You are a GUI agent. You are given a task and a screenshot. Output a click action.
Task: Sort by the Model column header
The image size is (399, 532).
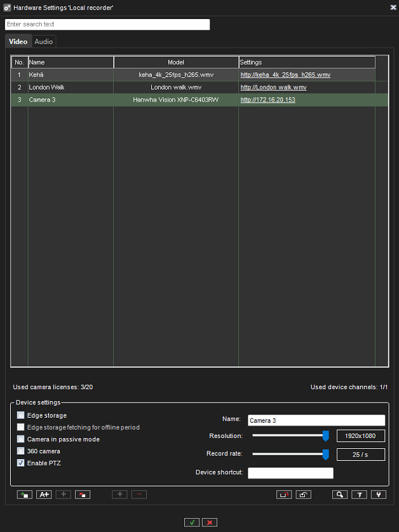[x=176, y=62]
